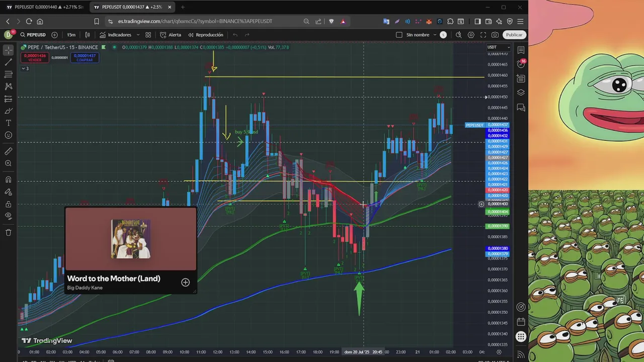
Task: Open the alerts panel clock icon
Action: (521, 64)
